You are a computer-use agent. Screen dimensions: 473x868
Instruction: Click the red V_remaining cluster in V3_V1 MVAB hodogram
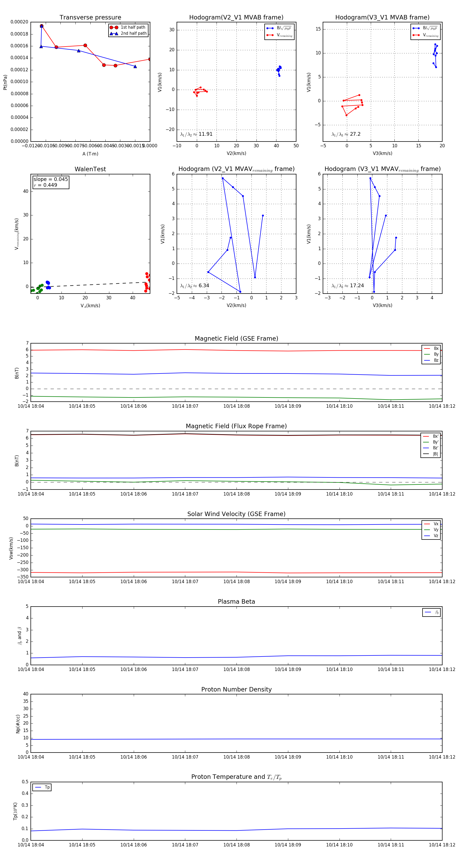point(353,105)
